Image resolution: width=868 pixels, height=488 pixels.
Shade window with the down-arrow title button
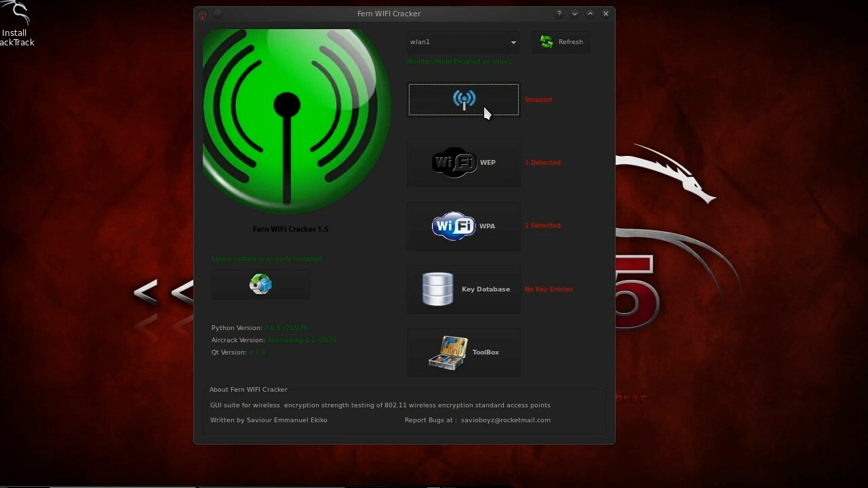pos(574,14)
